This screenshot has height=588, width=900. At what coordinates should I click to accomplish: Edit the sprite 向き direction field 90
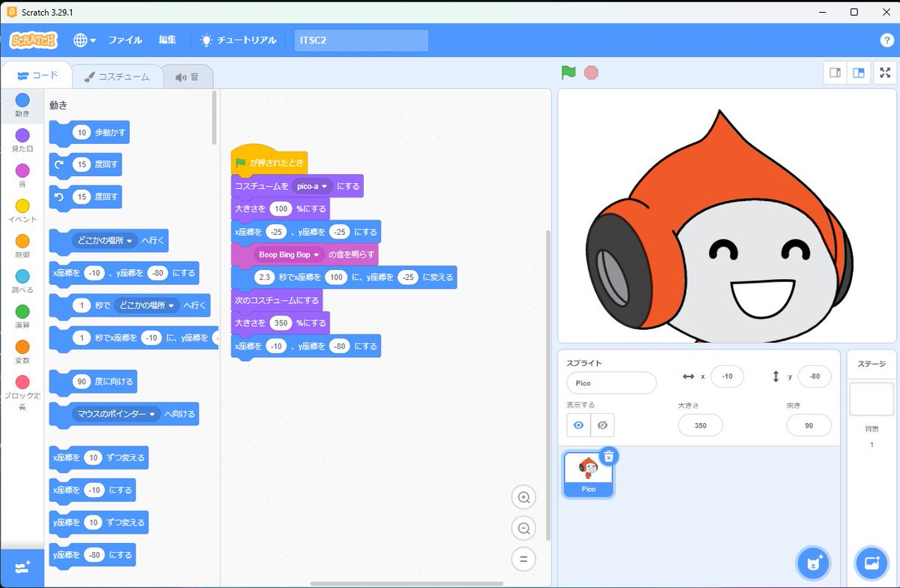coord(808,425)
